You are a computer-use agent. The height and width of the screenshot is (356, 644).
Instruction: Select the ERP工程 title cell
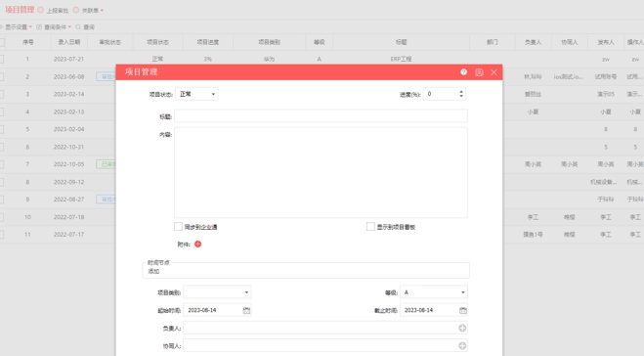click(402, 60)
